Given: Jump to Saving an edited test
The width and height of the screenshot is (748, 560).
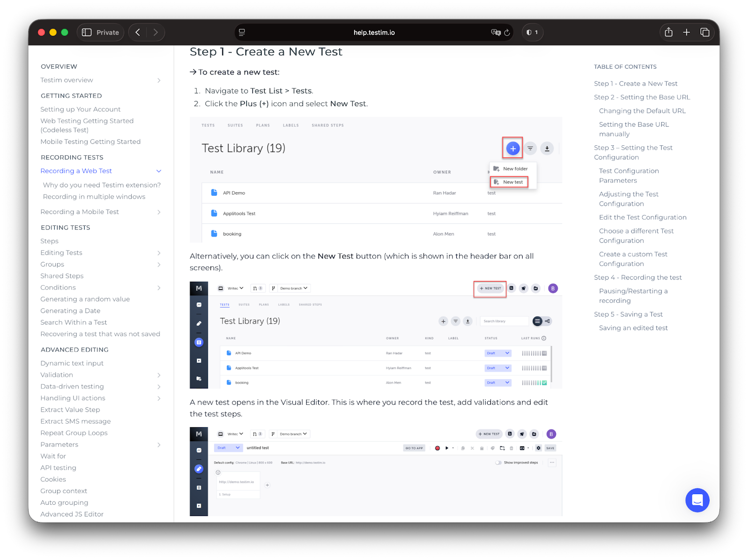Looking at the screenshot, I should 633,328.
